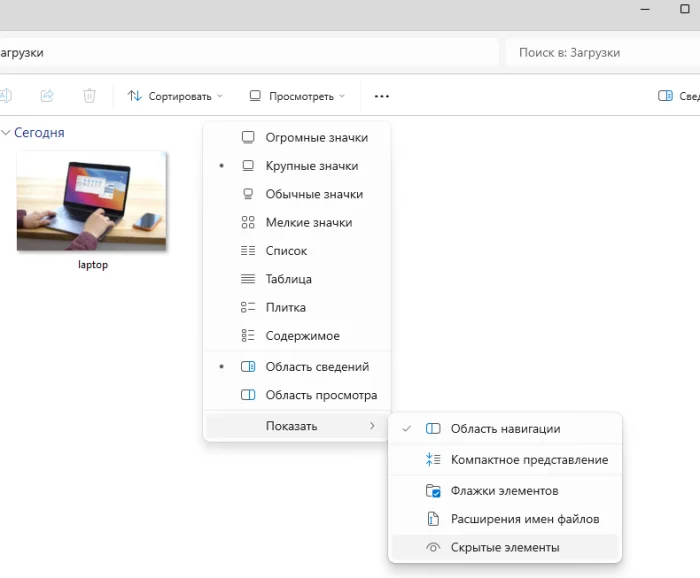Expand the Показать submenu
This screenshot has height=578, width=700.
coord(297,426)
